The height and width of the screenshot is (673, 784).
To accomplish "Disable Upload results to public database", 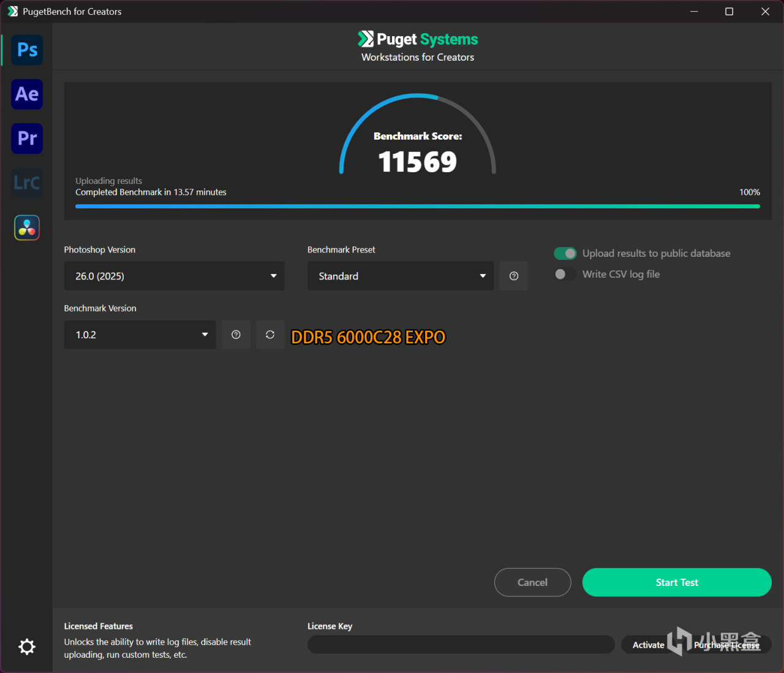I will click(565, 253).
